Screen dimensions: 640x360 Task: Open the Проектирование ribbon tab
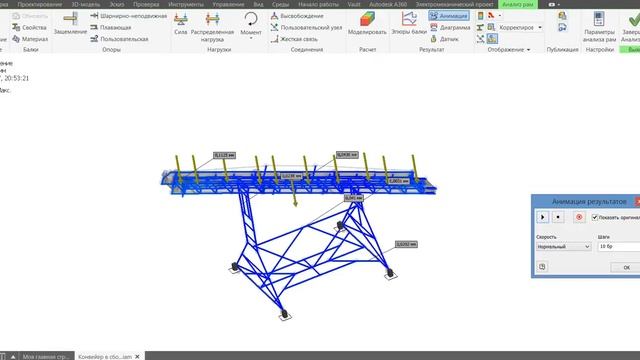[x=40, y=4]
